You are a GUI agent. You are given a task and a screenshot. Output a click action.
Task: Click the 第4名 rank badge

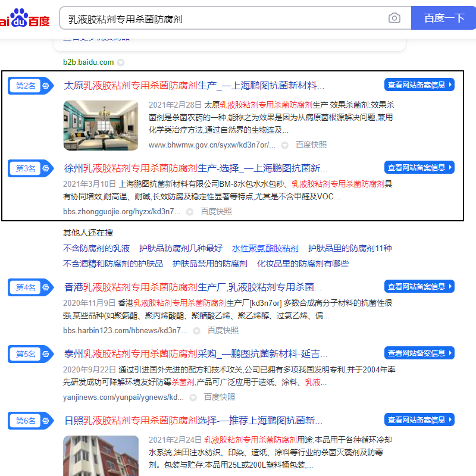point(31,287)
